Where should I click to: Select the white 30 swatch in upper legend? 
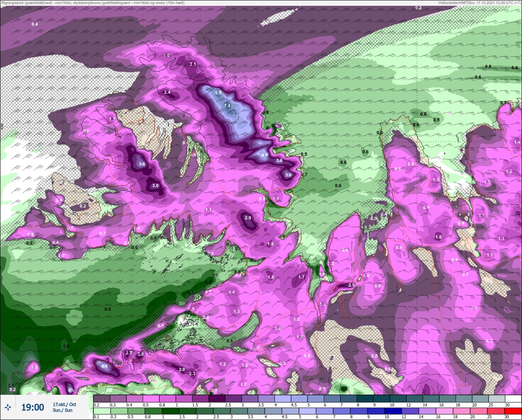[x=513, y=398]
